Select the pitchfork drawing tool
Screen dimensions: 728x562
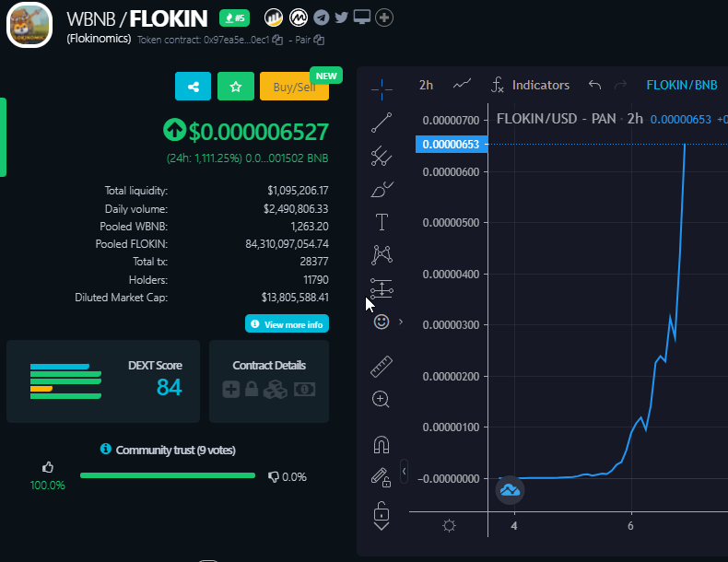click(382, 156)
